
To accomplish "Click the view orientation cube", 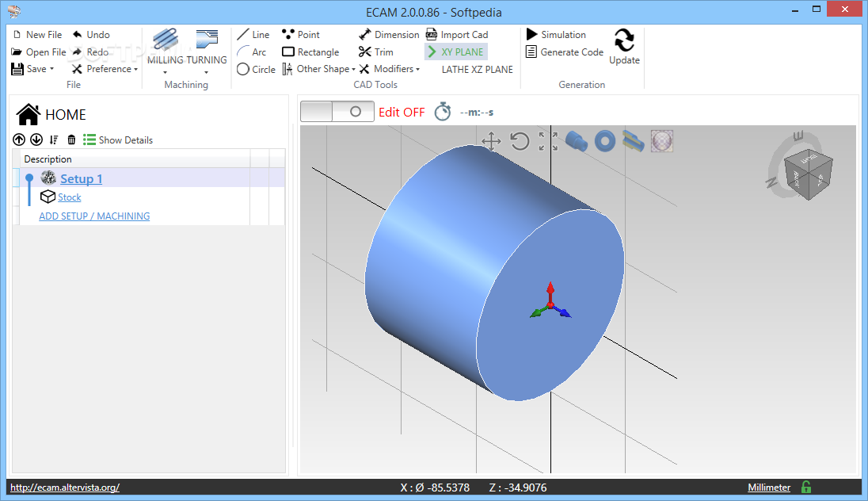I will point(809,174).
